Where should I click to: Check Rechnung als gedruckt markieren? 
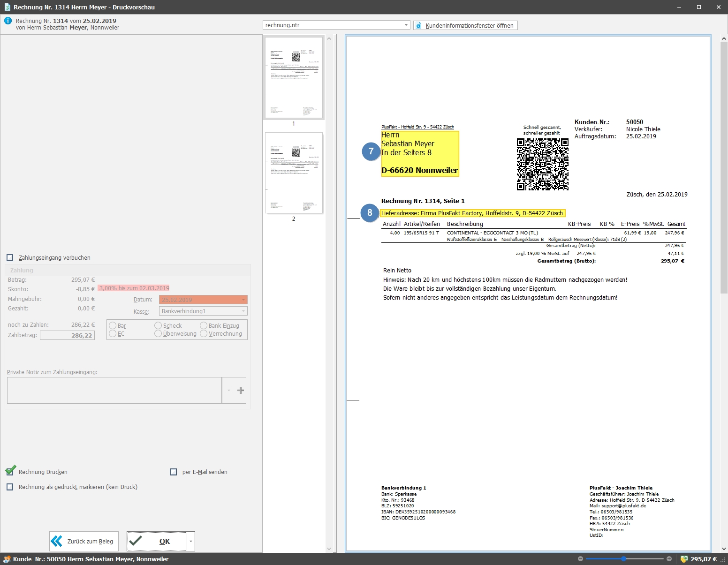[x=10, y=487]
